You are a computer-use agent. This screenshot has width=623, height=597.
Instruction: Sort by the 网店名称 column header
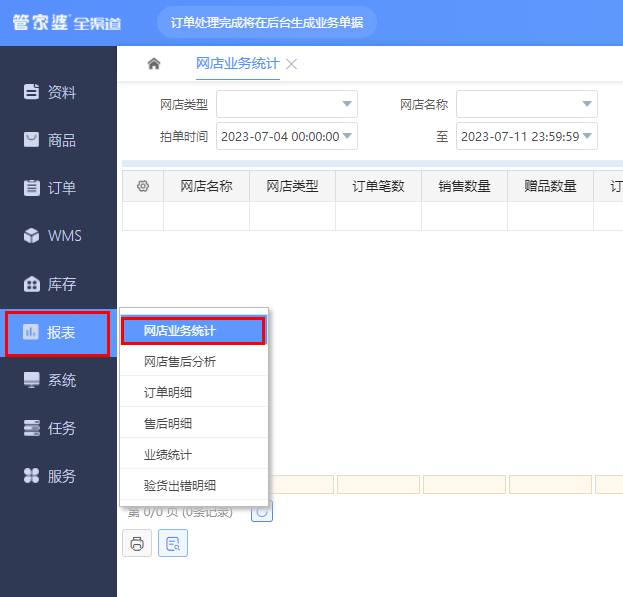(x=206, y=186)
